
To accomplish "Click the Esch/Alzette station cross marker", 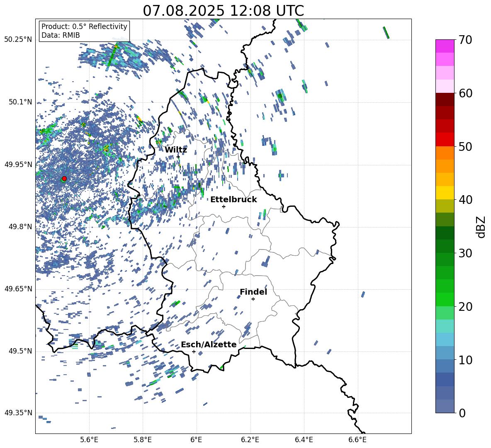I will tap(194, 351).
